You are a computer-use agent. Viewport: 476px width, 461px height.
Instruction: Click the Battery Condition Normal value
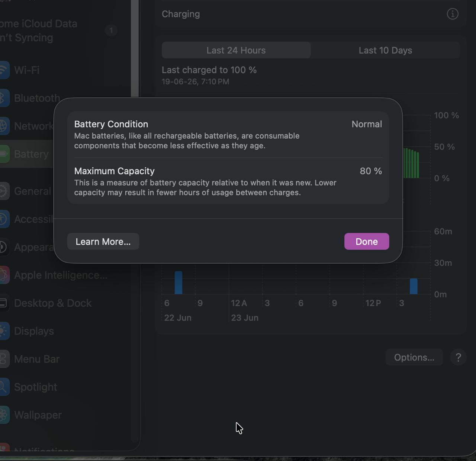367,124
